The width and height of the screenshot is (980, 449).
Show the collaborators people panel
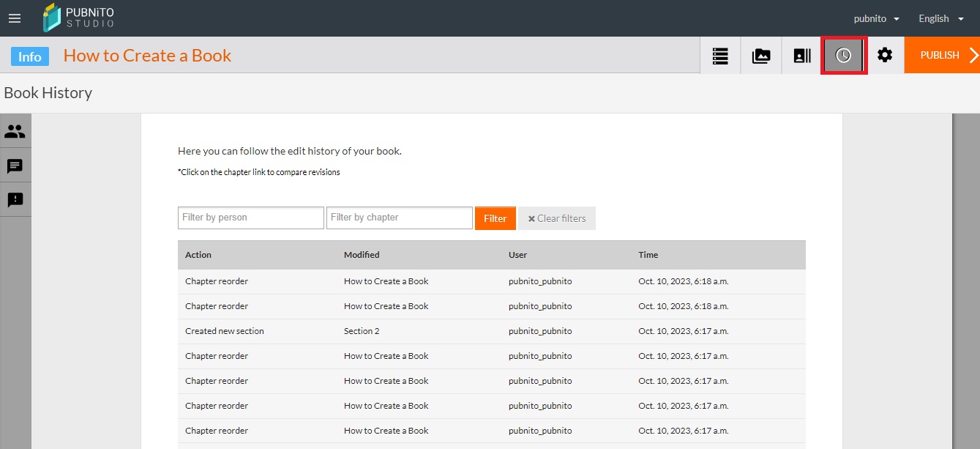pos(15,131)
